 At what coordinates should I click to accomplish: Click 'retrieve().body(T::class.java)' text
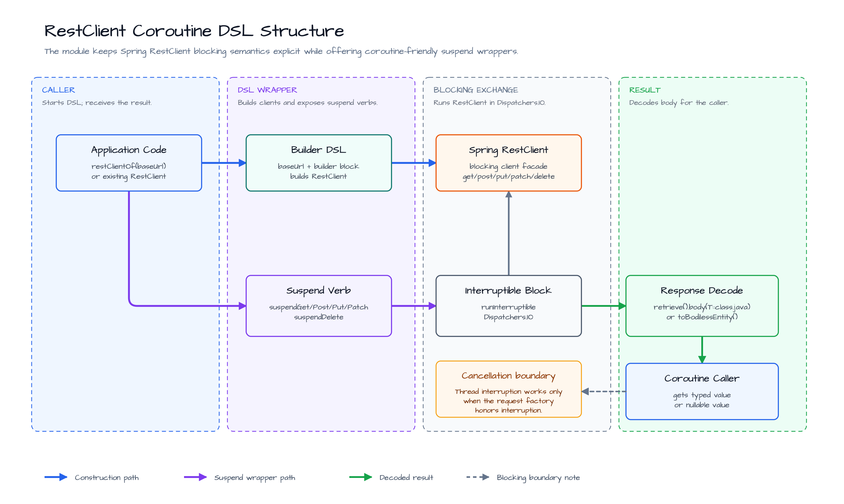tap(702, 307)
